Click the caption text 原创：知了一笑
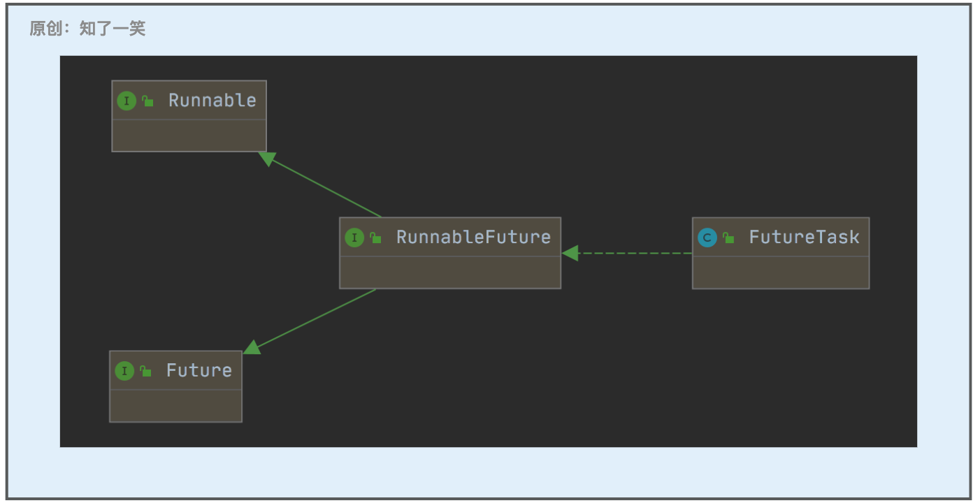This screenshot has width=980, height=503. click(x=87, y=29)
